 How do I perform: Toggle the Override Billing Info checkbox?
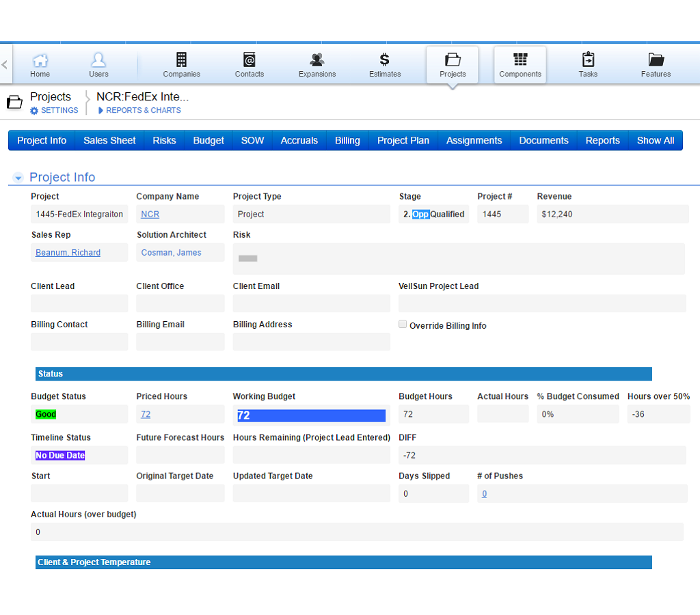(x=403, y=325)
